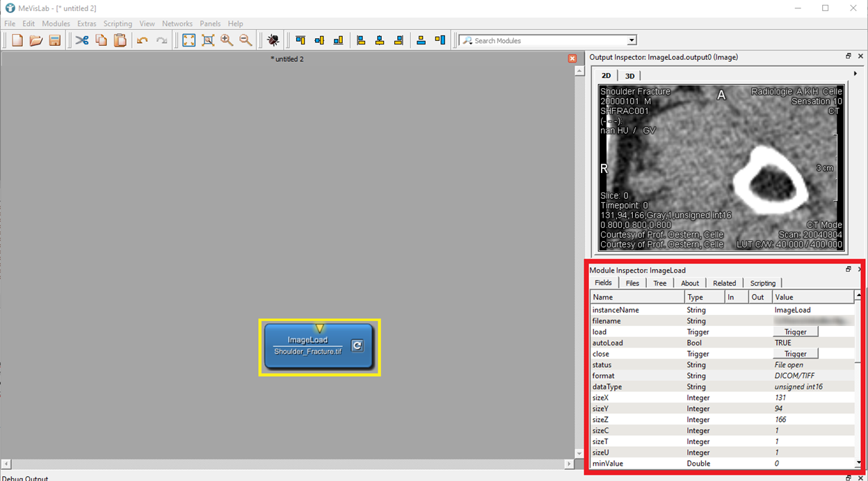Select the Tree tab in Module Inspector
The height and width of the screenshot is (481, 868).
click(659, 283)
